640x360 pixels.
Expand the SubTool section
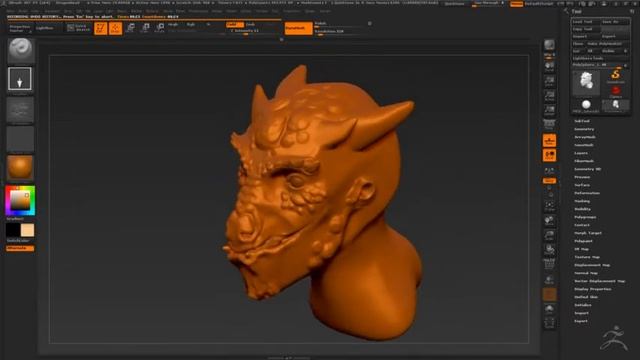pos(582,121)
